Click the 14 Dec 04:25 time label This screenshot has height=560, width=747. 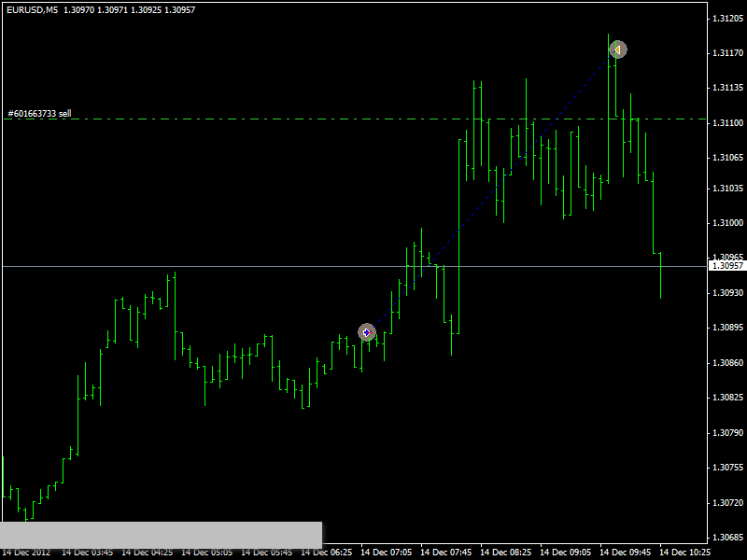point(147,553)
